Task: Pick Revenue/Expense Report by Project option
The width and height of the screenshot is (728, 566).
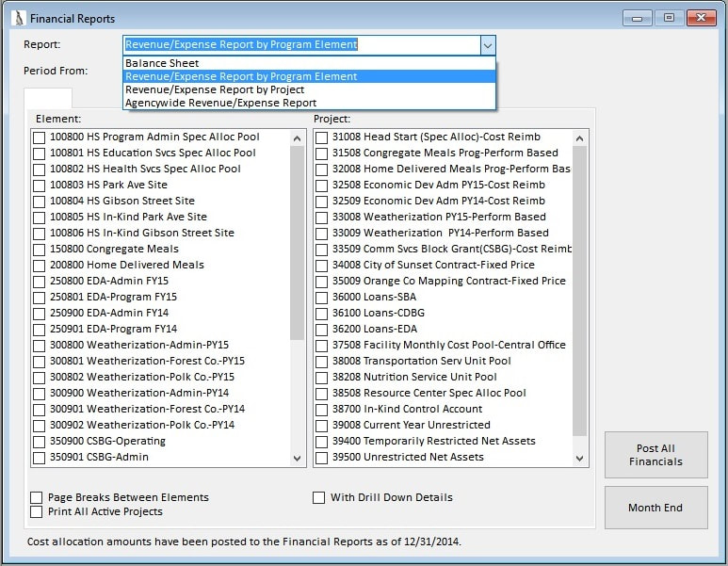Action: 309,89
